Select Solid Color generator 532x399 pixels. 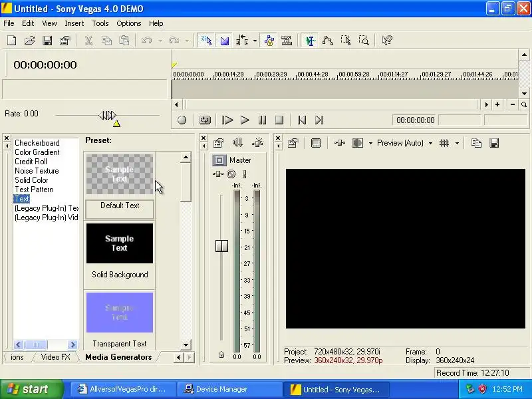coord(31,180)
